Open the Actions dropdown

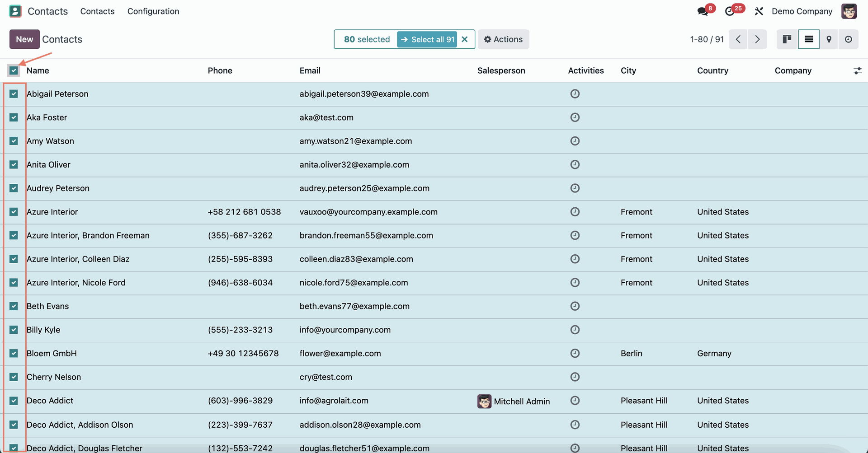(503, 39)
